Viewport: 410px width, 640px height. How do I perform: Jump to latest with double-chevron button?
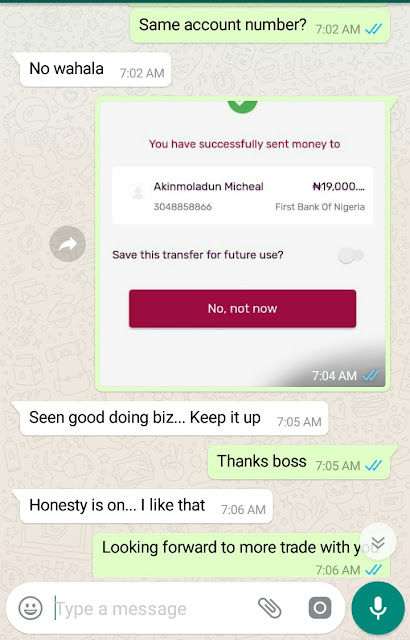pyautogui.click(x=378, y=541)
